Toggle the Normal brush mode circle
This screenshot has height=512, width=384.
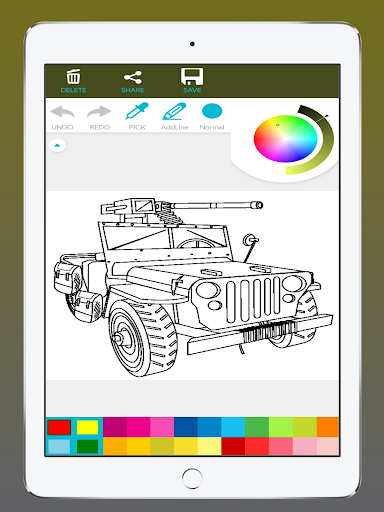(x=212, y=111)
